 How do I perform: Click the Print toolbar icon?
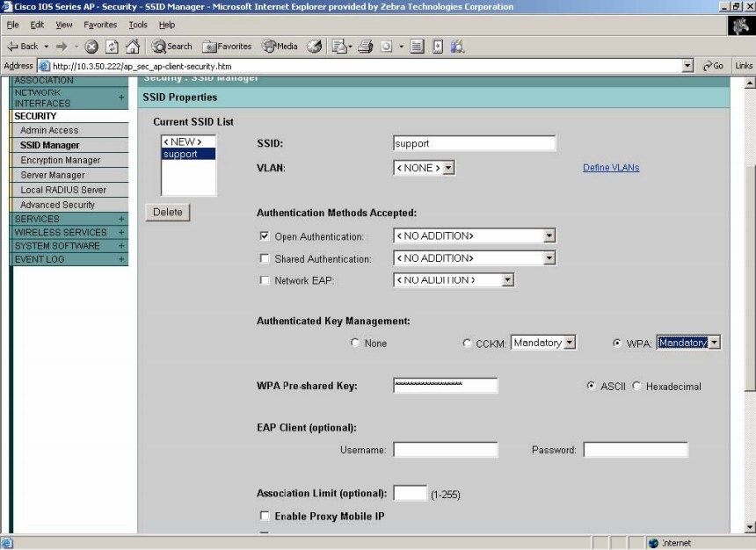click(366, 47)
